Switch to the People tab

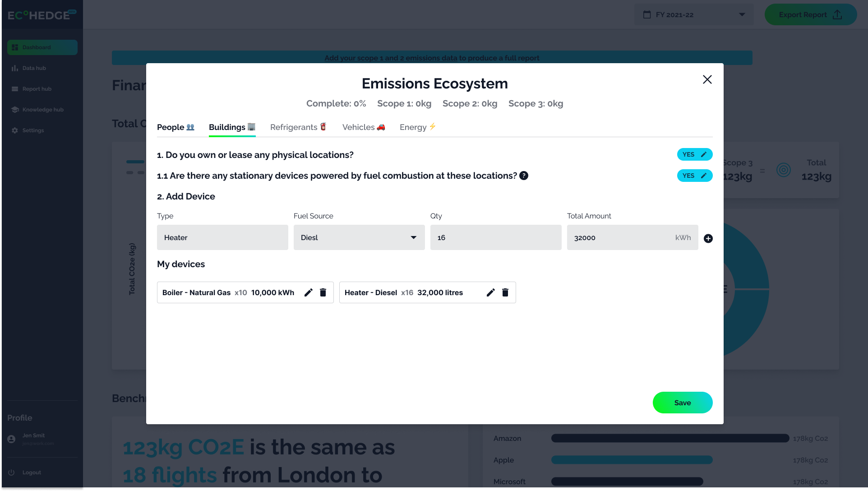(x=175, y=127)
